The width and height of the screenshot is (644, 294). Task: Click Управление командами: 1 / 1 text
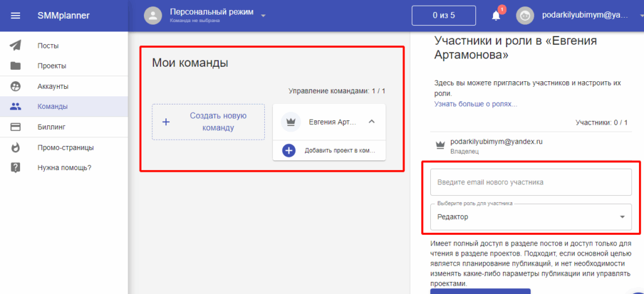point(337,91)
